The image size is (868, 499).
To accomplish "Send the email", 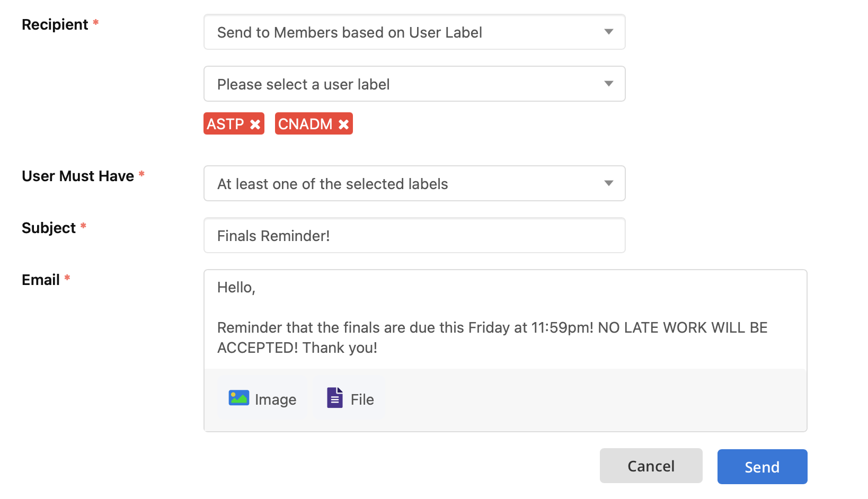I will (762, 467).
